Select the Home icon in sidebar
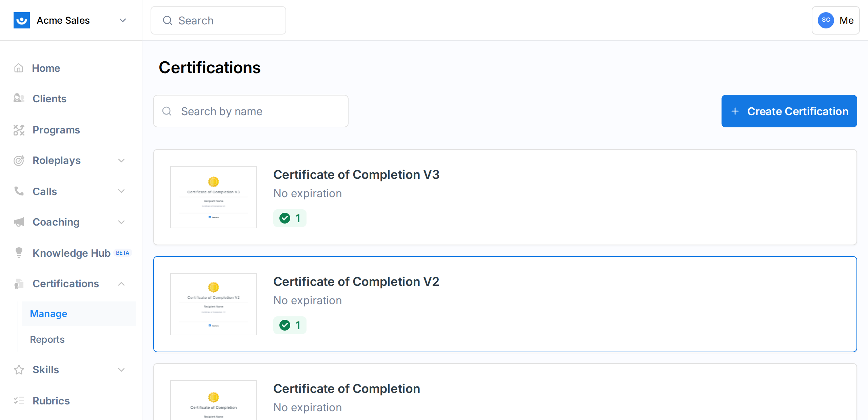 point(19,68)
